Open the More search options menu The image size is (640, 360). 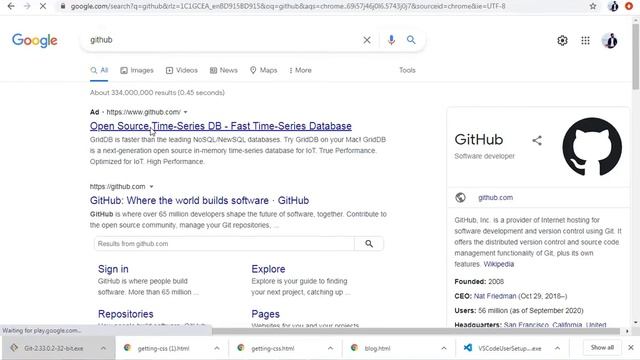(300, 70)
